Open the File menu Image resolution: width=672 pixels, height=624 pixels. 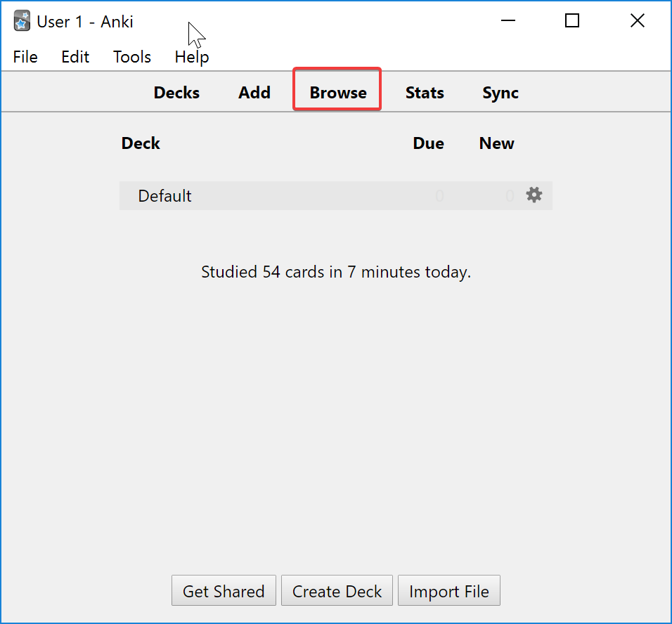point(25,57)
